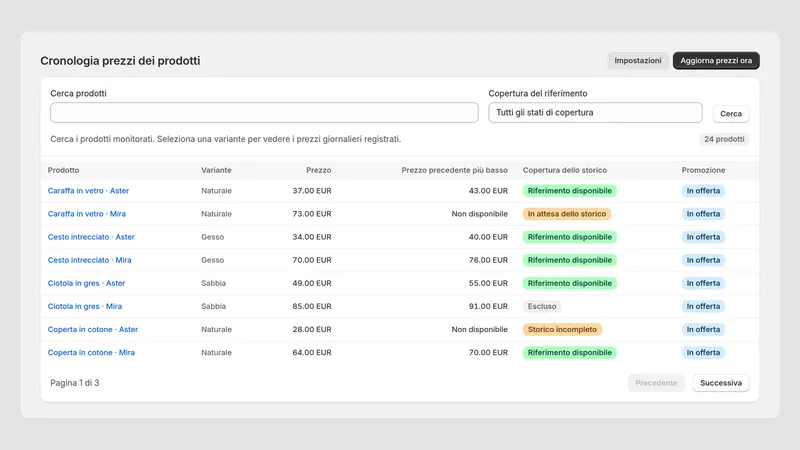This screenshot has height=450, width=800.
Task: Click Riferimento disponibile in Cesto Aster row
Action: (x=569, y=237)
